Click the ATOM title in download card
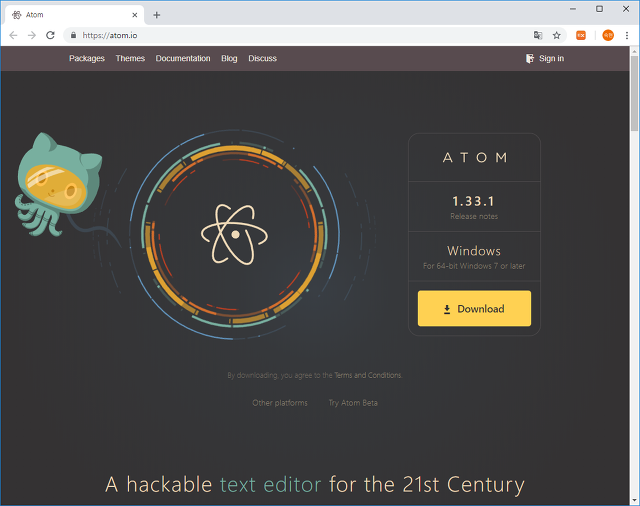The height and width of the screenshot is (506, 640). [475, 158]
